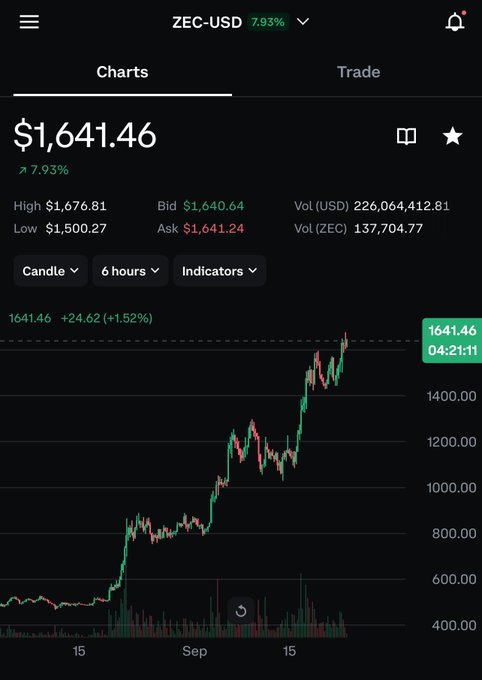The width and height of the screenshot is (482, 680).
Task: Tap the Sep label on time axis
Action: (x=194, y=651)
